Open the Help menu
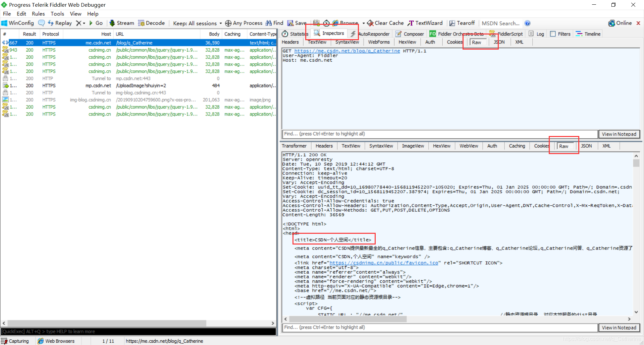This screenshot has width=644, height=345. [x=93, y=14]
